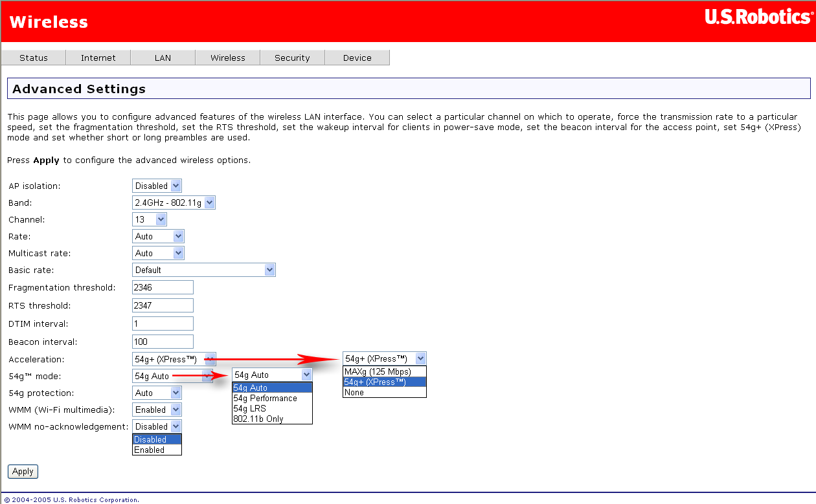Choose Disabled in WMM no-acknowledgement list
The height and width of the screenshot is (504, 816).
[157, 439]
